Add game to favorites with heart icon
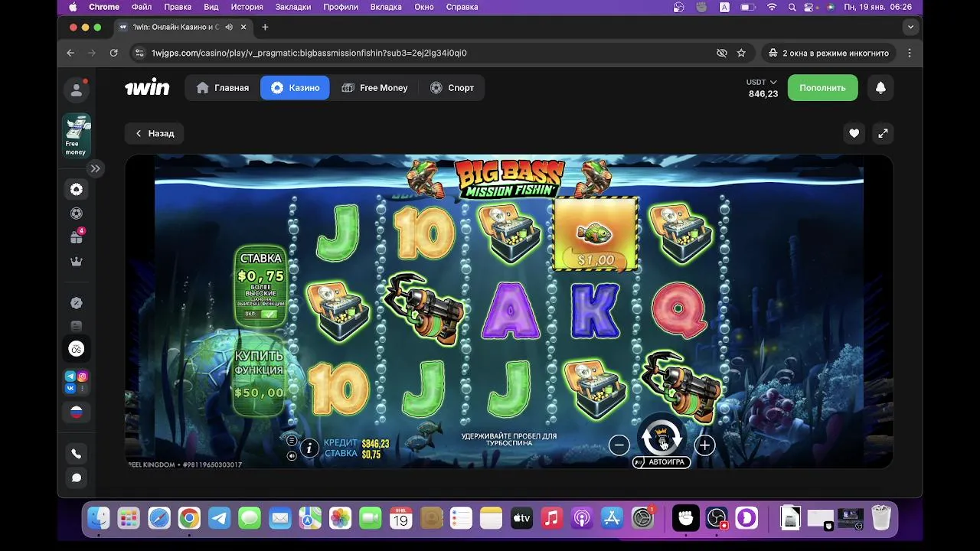 (854, 133)
